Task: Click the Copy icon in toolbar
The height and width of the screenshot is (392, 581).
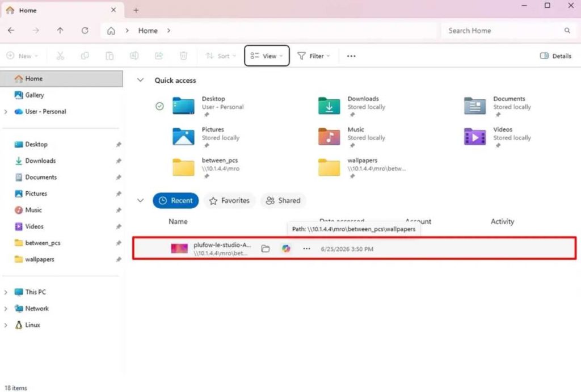Action: (85, 56)
